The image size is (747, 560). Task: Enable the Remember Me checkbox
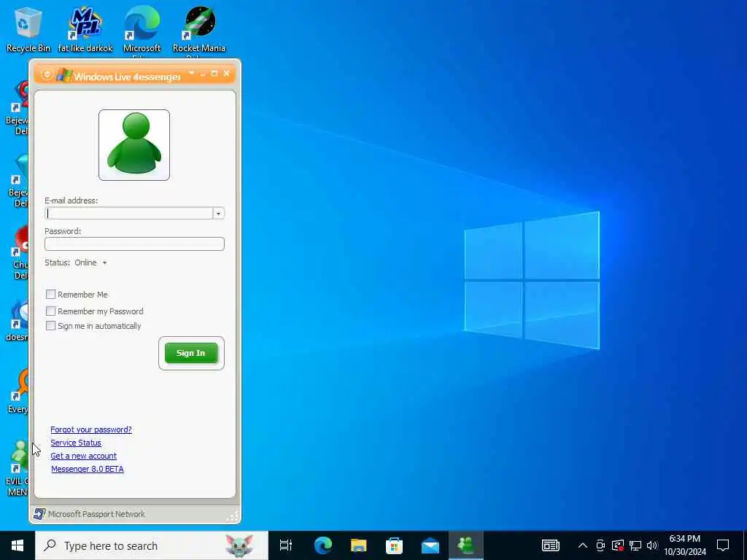tap(50, 295)
